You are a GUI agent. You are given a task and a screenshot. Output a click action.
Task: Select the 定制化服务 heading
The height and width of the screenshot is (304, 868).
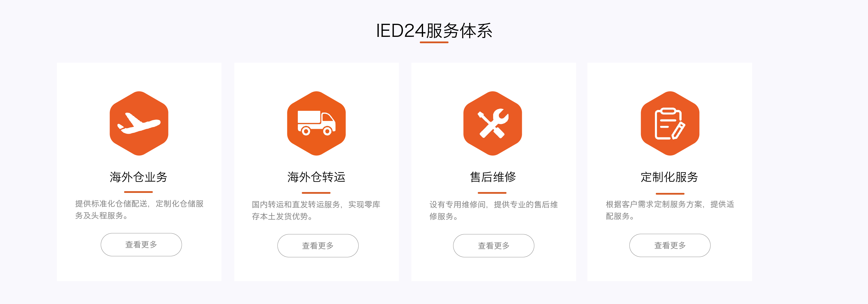click(669, 177)
